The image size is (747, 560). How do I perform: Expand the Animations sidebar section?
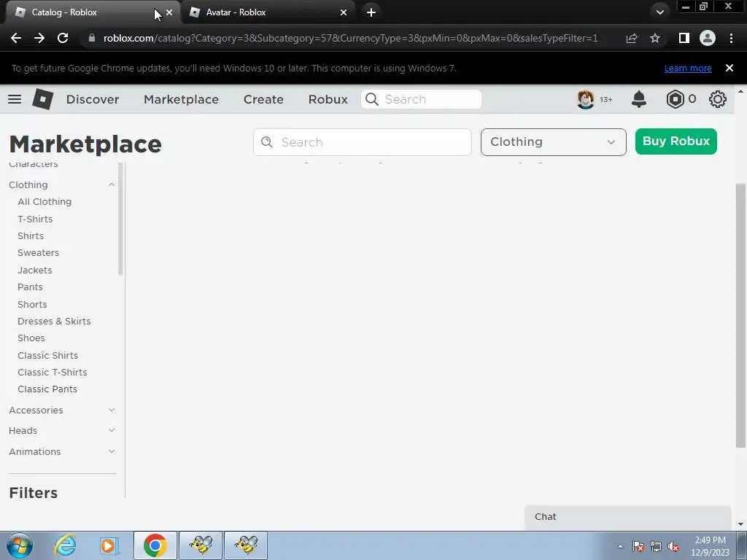pos(112,451)
